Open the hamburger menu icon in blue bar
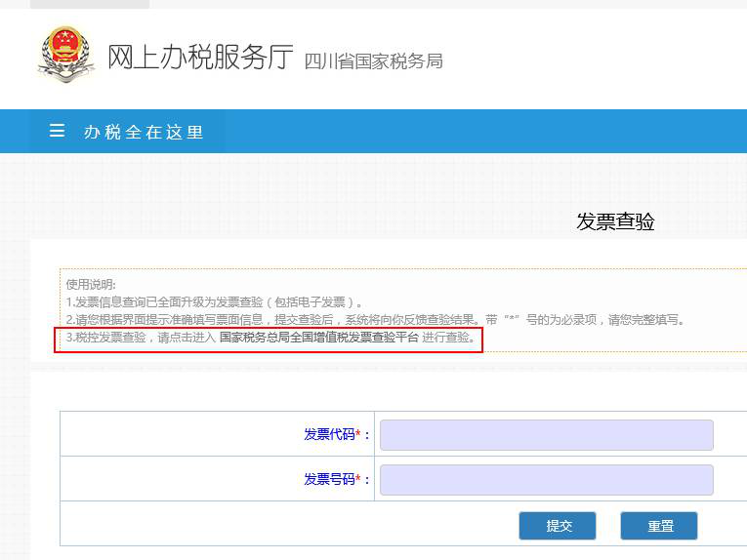 click(x=58, y=131)
